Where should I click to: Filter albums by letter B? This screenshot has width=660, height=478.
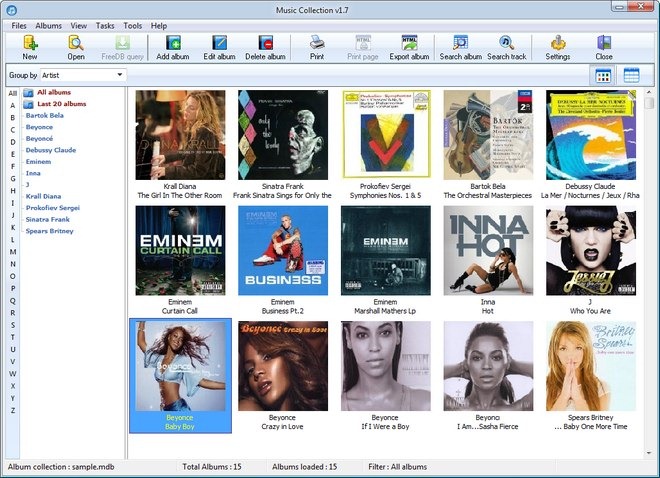(x=13, y=118)
